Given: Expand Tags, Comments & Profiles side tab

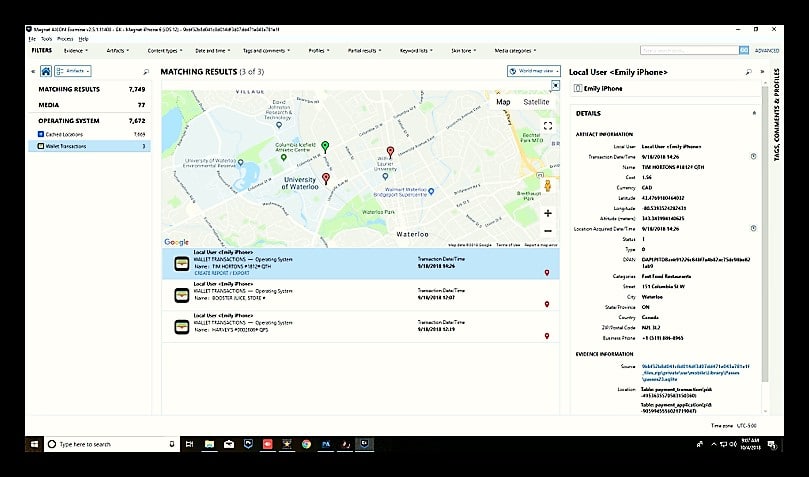Looking at the screenshot, I should (776, 114).
